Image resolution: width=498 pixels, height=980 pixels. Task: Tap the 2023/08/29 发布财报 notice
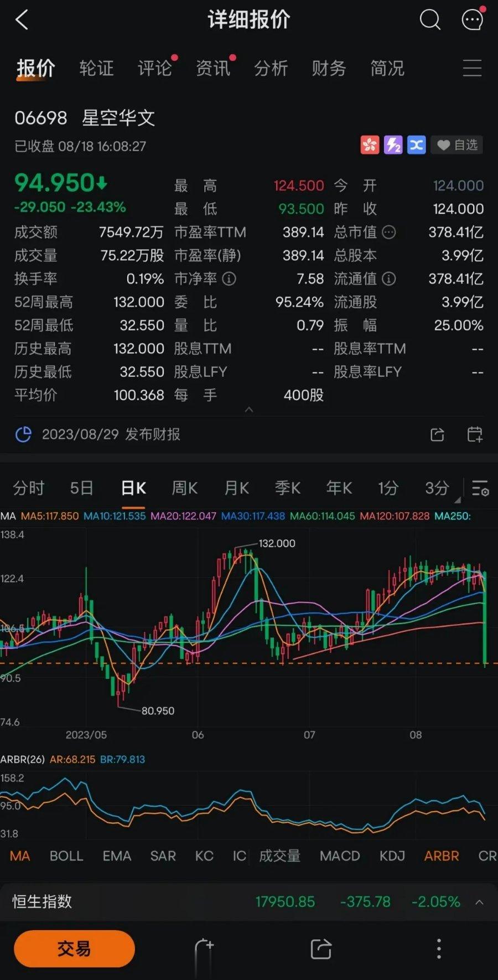[x=111, y=435]
